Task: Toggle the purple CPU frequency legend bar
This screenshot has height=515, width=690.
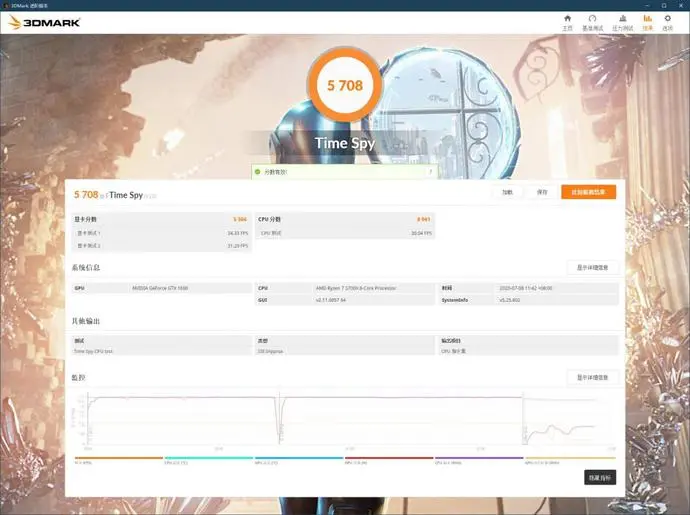Action: [x=479, y=460]
